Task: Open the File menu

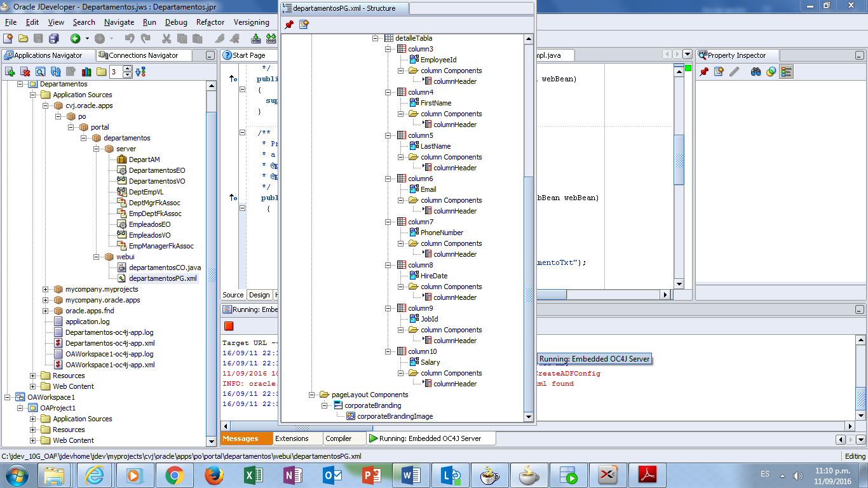Action: click(x=11, y=22)
